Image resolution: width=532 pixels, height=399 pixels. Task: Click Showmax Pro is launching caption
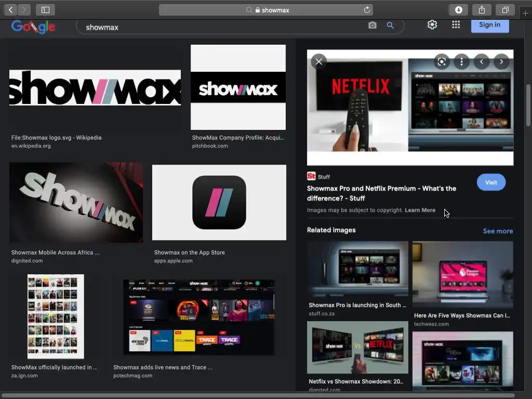pyautogui.click(x=357, y=305)
